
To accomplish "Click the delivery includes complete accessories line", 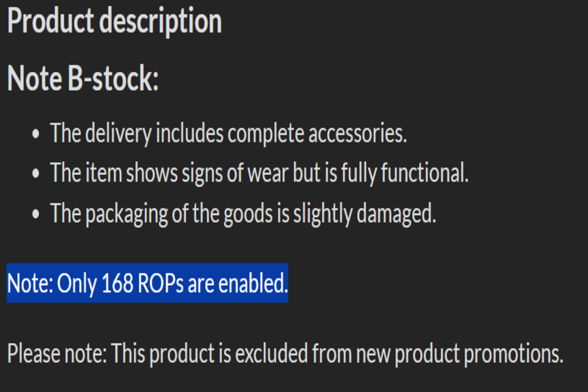I will 228,133.
